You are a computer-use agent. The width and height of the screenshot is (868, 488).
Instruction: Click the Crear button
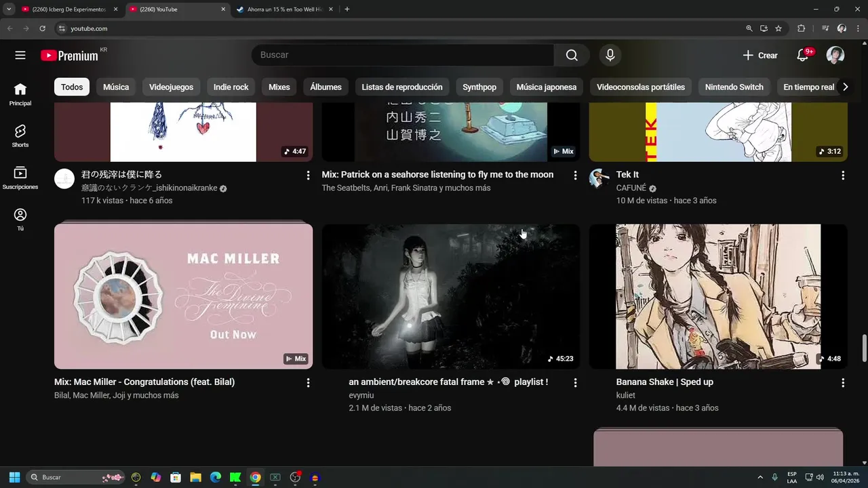coord(760,56)
